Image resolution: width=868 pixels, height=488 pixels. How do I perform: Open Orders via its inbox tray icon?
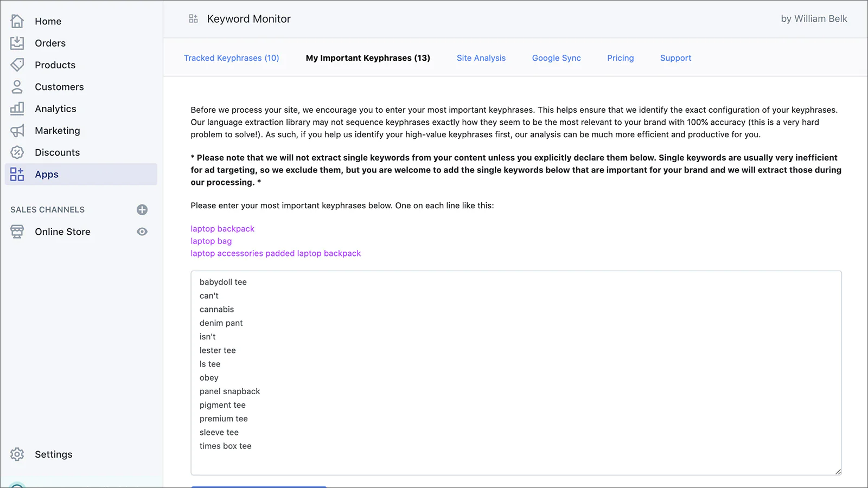[17, 43]
